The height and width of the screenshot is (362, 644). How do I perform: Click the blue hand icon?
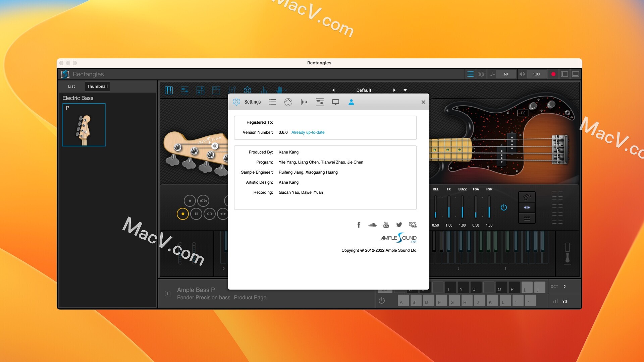coord(279,90)
